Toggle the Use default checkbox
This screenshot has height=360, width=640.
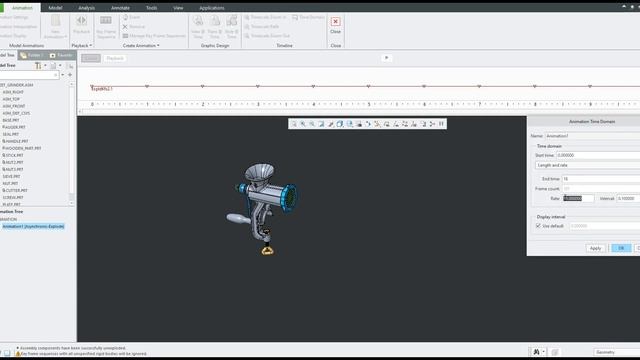point(538,226)
